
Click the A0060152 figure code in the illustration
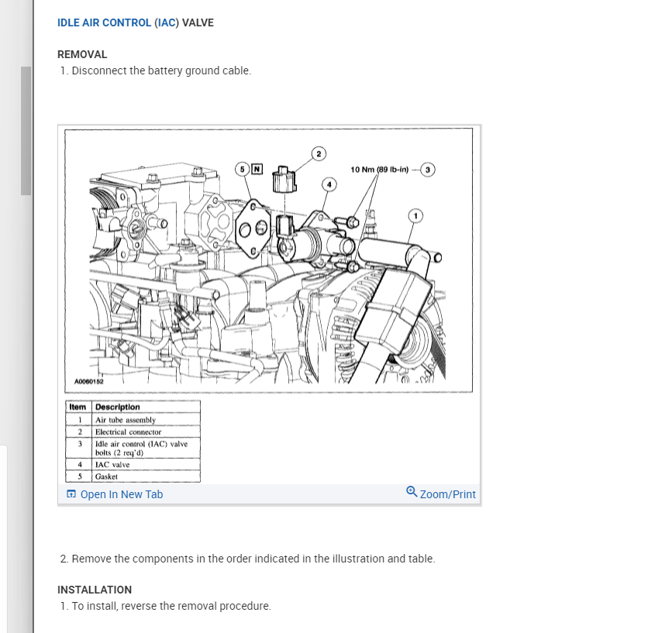[88, 381]
